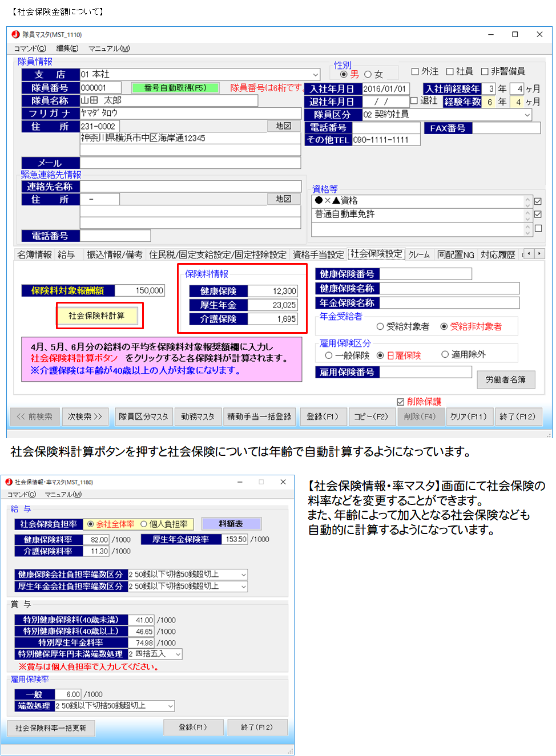The image size is (556, 756).
Task: Open the 編集(E) menu
Action: point(67,48)
